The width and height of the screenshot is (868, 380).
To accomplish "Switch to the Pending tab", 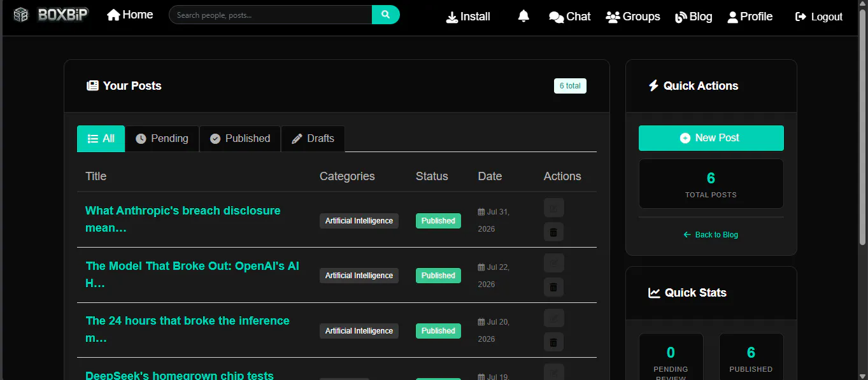I will (x=162, y=139).
